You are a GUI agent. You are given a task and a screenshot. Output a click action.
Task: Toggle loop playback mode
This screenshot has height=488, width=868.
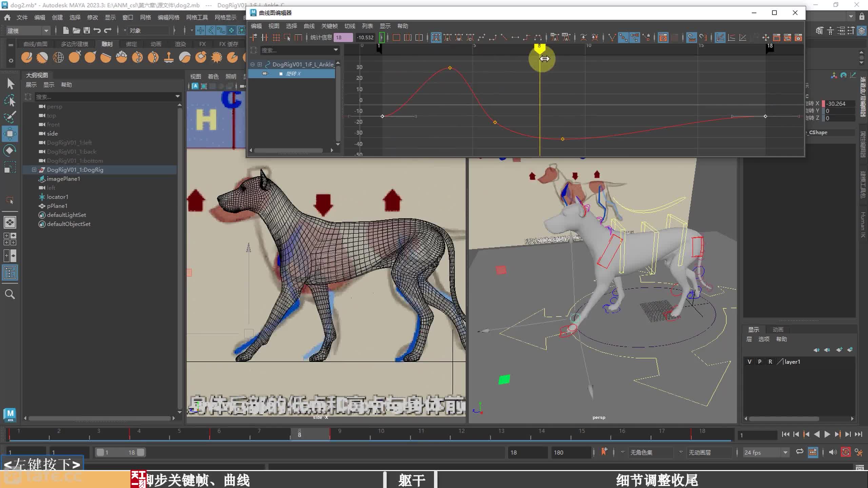800,452
